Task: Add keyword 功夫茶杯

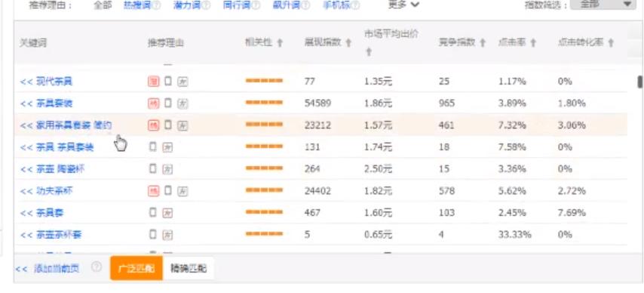Action: 46,191
